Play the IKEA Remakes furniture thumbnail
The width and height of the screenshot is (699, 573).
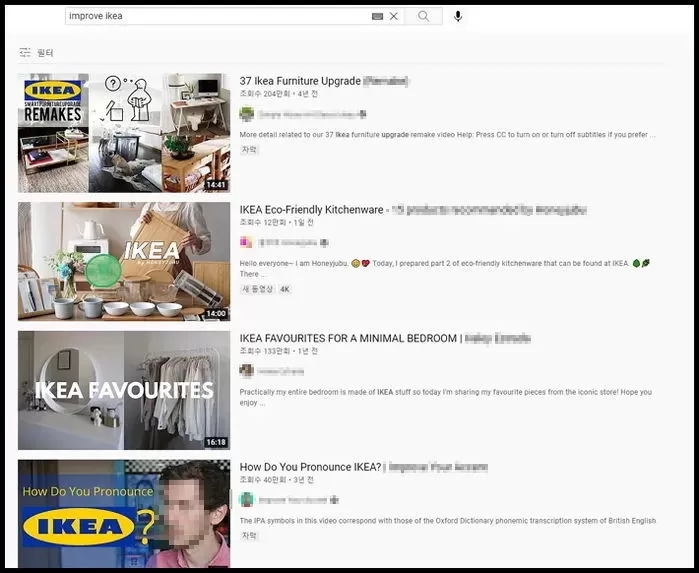[124, 133]
